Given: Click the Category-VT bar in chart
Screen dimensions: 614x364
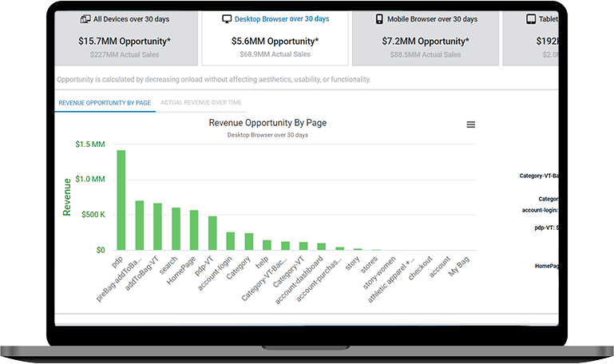Looking at the screenshot, I should (303, 246).
